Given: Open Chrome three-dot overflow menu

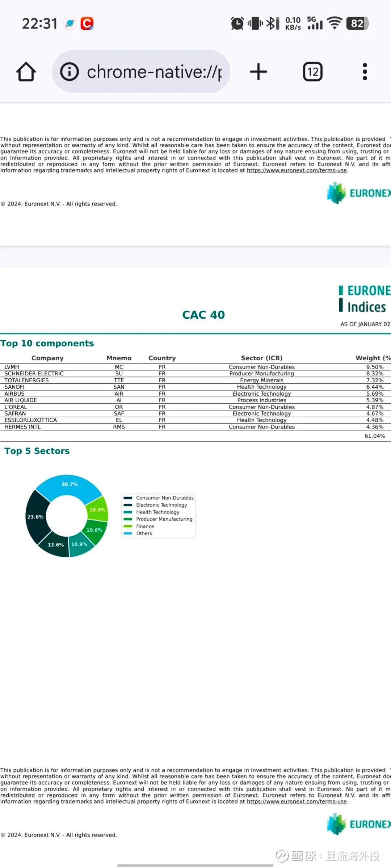Looking at the screenshot, I should 365,72.
